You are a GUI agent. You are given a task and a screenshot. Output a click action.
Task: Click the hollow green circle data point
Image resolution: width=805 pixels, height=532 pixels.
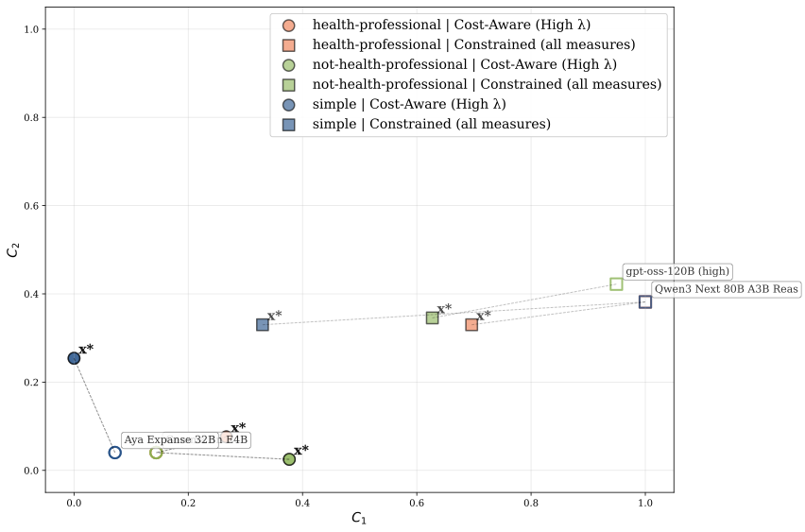tap(156, 453)
